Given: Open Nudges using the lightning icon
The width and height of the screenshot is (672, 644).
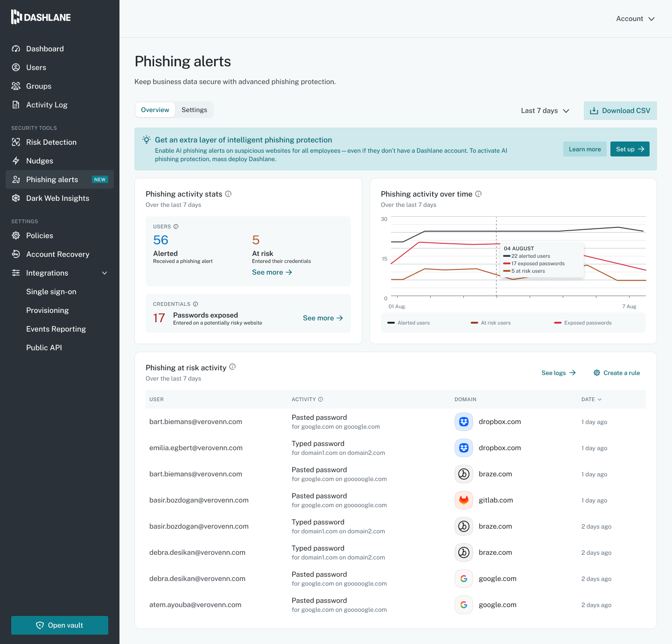Looking at the screenshot, I should pyautogui.click(x=16, y=161).
